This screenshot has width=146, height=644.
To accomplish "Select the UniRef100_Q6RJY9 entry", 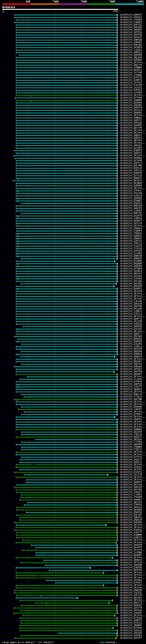I will coord(131,65).
